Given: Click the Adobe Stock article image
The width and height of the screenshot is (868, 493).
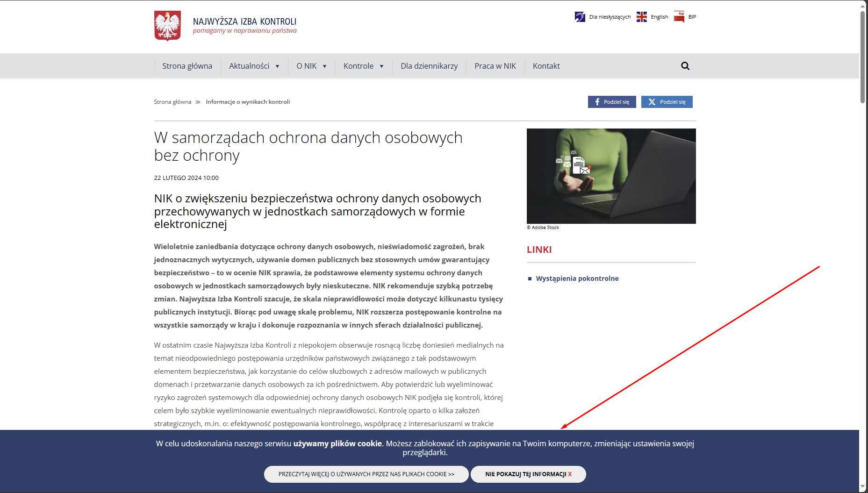Looking at the screenshot, I should pos(611,176).
